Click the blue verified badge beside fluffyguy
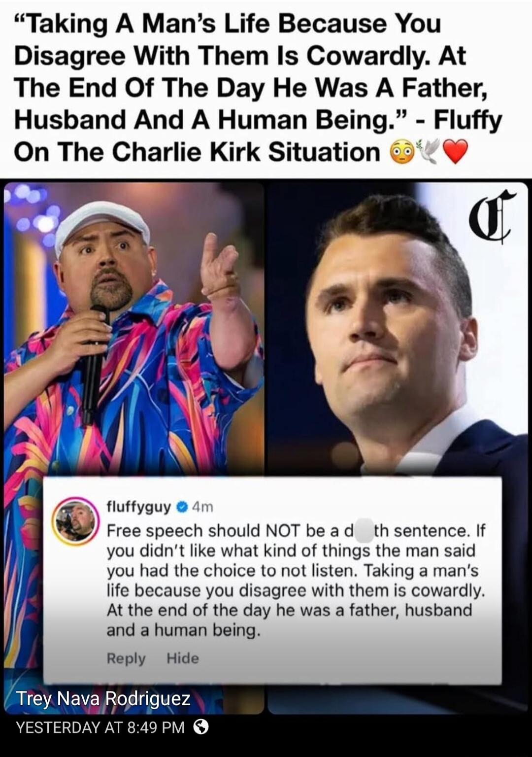This screenshot has height=757, width=532. coord(181,507)
